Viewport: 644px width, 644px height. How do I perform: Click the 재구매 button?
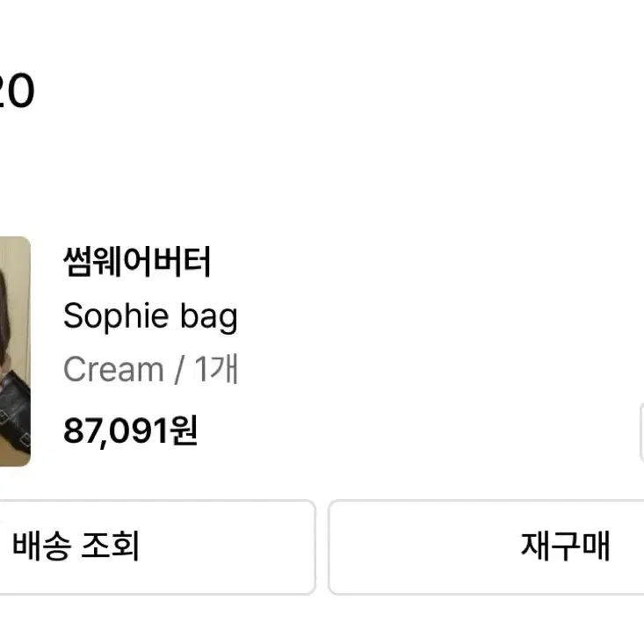[486, 547]
